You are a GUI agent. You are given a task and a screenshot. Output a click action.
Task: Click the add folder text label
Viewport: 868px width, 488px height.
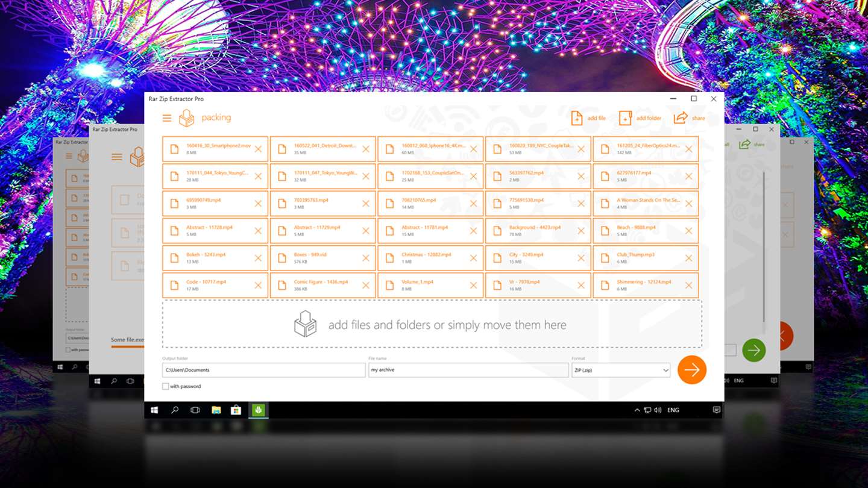pyautogui.click(x=649, y=118)
